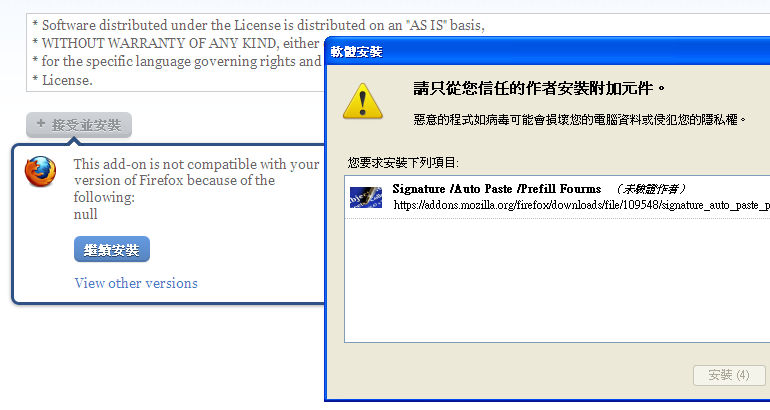Viewport: 770px width, 410px height.
Task: Click the 安裝 (4) button
Action: click(x=729, y=375)
